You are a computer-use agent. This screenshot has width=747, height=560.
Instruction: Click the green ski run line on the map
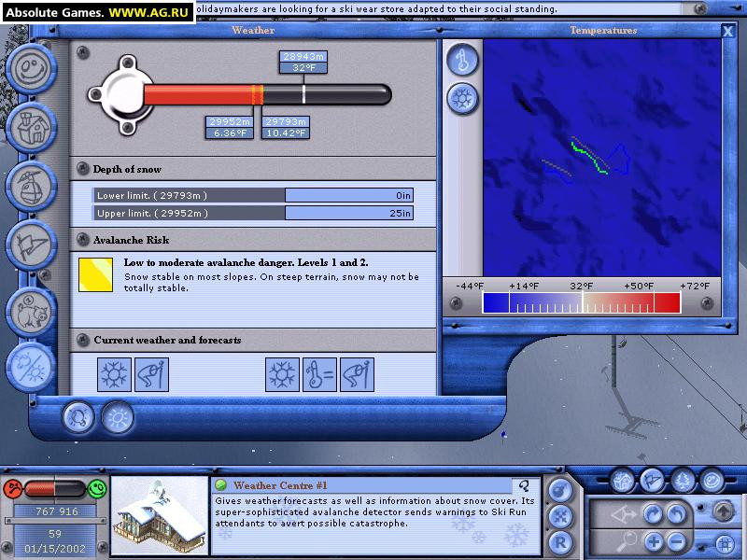[x=589, y=158]
